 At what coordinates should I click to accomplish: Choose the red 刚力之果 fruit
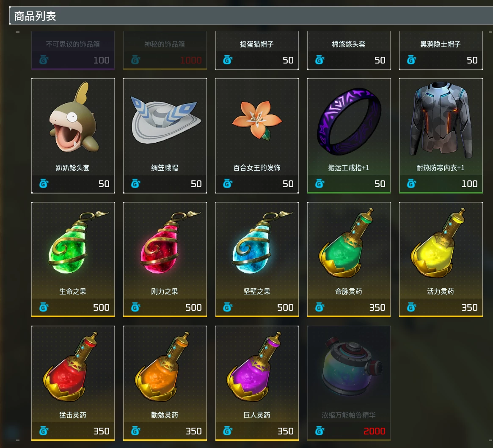click(x=165, y=259)
